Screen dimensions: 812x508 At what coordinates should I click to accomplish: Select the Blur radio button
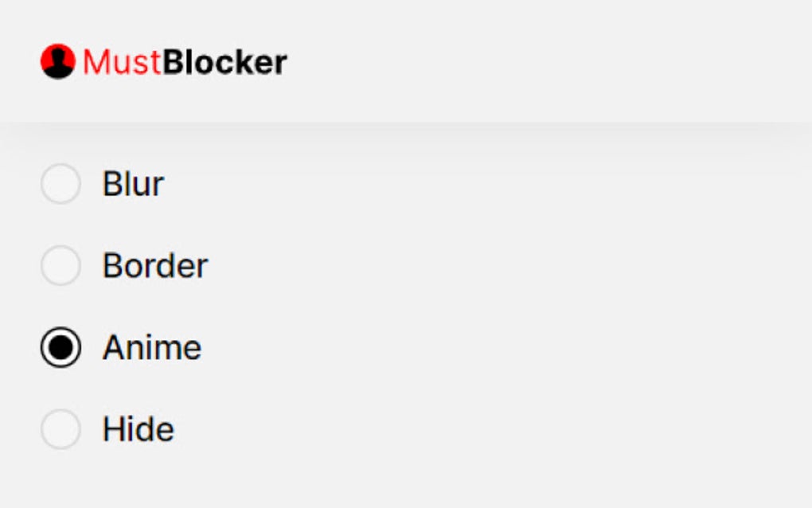pos(61,184)
